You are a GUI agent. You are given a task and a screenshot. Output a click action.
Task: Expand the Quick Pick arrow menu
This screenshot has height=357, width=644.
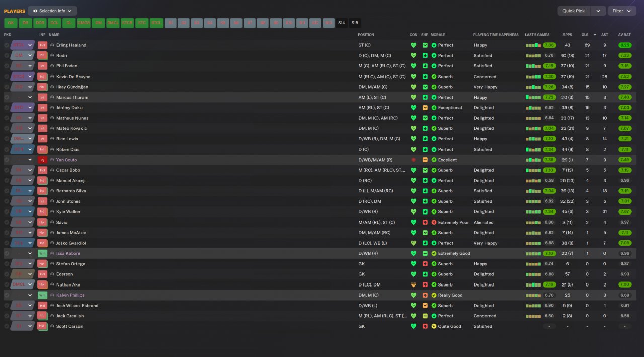click(598, 11)
